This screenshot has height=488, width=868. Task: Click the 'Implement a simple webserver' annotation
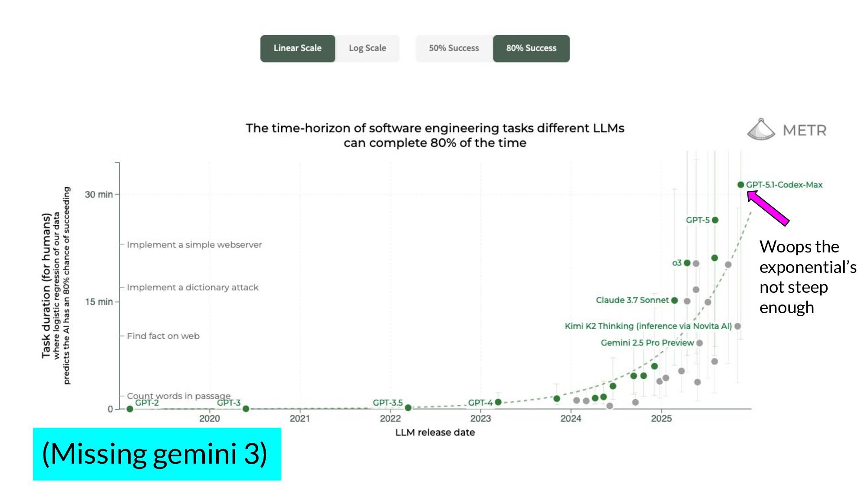194,245
